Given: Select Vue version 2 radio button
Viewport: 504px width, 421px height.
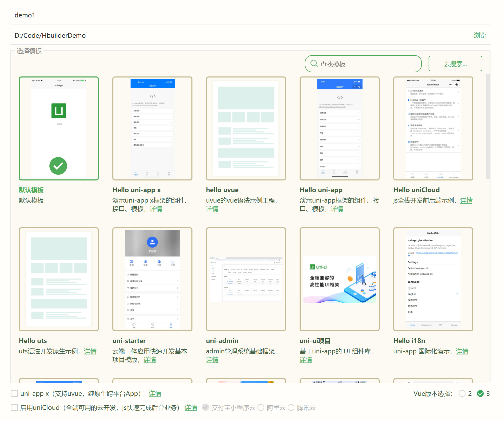Looking at the screenshot, I should click(462, 393).
